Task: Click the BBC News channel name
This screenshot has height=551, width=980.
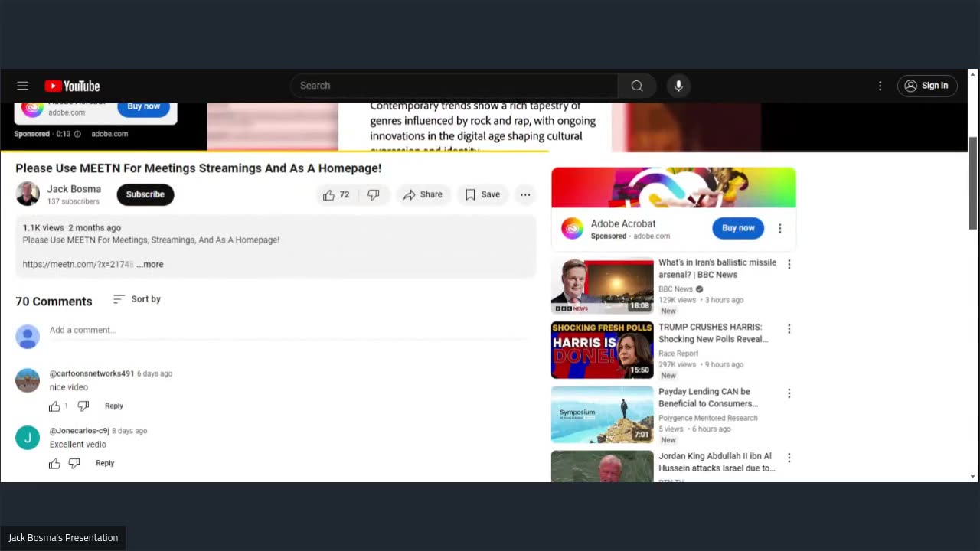Action: tap(675, 289)
